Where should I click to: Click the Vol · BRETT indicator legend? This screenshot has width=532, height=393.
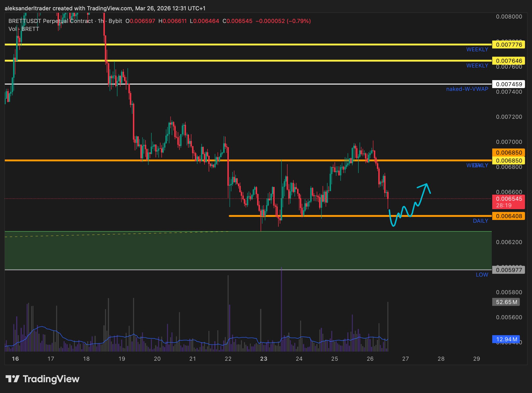[24, 29]
